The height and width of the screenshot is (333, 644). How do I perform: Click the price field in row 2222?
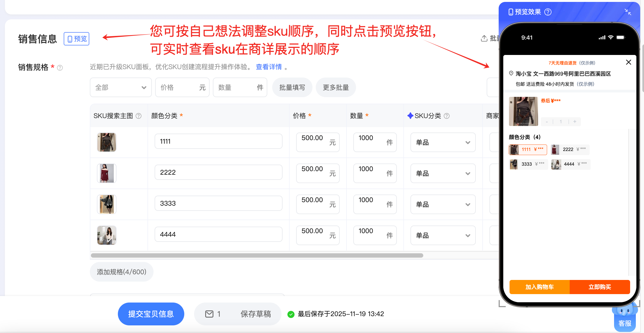318,173
